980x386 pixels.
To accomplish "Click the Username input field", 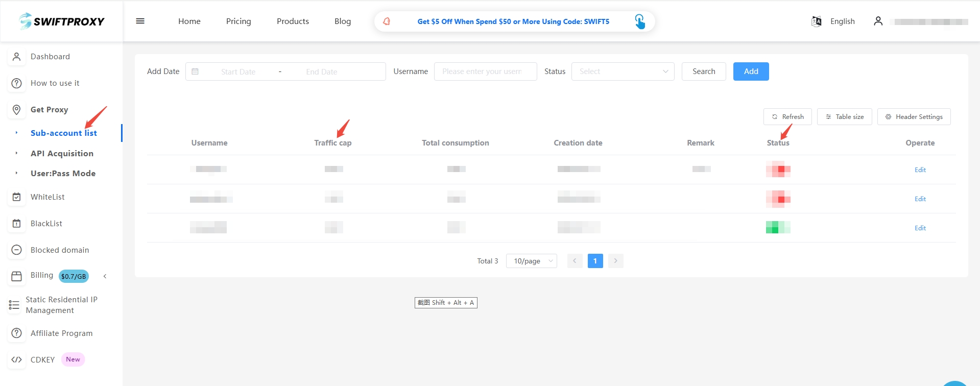I will (x=485, y=71).
